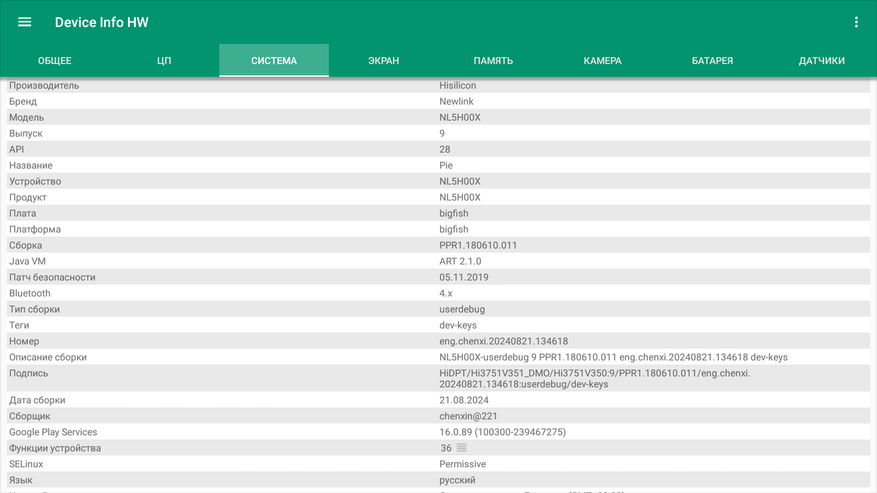Click the Hisilicon manufacturer value

pos(458,86)
